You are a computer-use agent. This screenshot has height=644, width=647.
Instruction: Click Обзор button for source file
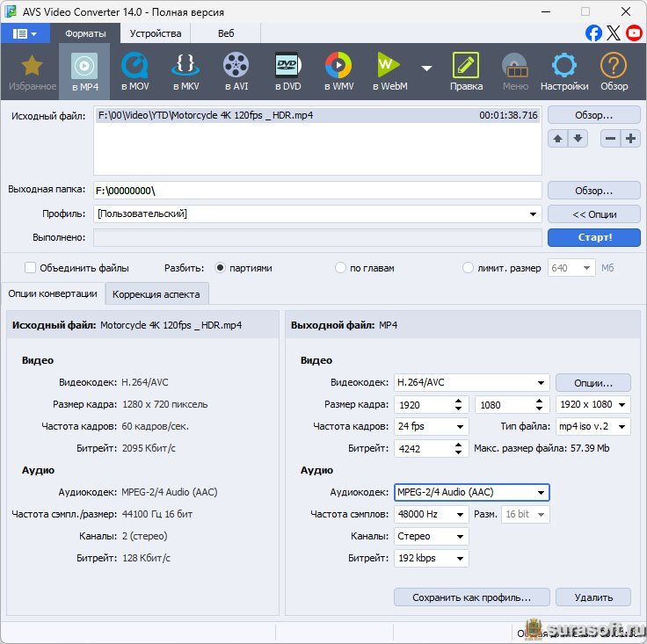(593, 115)
